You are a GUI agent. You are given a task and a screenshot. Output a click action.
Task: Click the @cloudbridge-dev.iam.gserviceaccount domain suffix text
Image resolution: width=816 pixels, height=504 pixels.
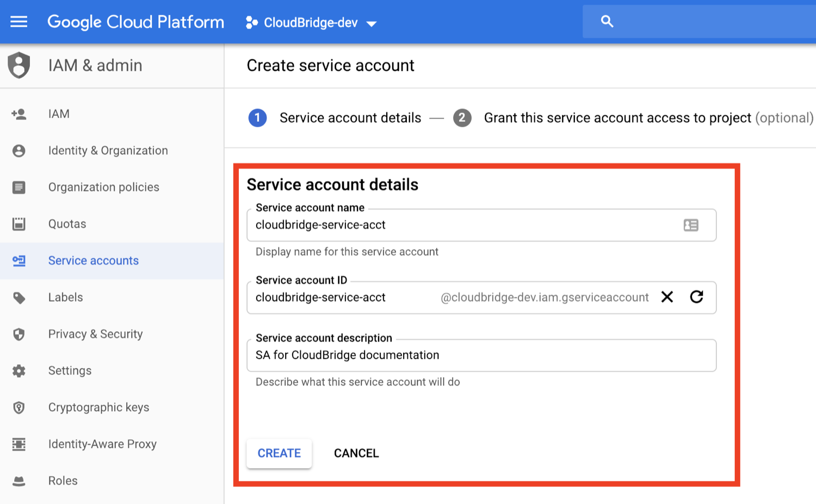pyautogui.click(x=545, y=297)
